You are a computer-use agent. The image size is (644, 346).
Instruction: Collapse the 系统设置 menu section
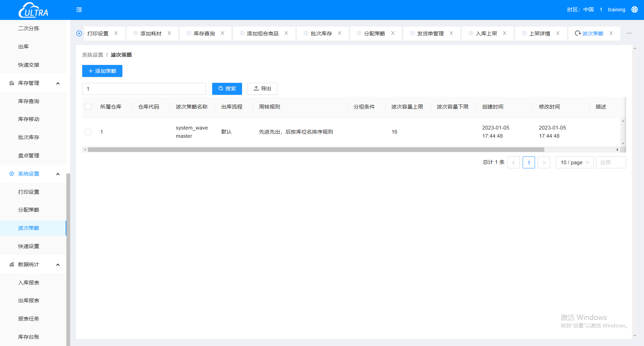[58, 174]
